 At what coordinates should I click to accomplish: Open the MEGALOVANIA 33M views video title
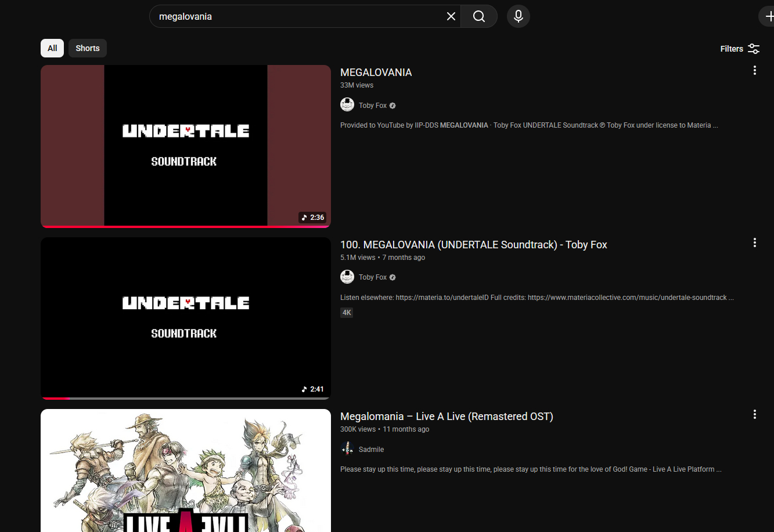(376, 73)
